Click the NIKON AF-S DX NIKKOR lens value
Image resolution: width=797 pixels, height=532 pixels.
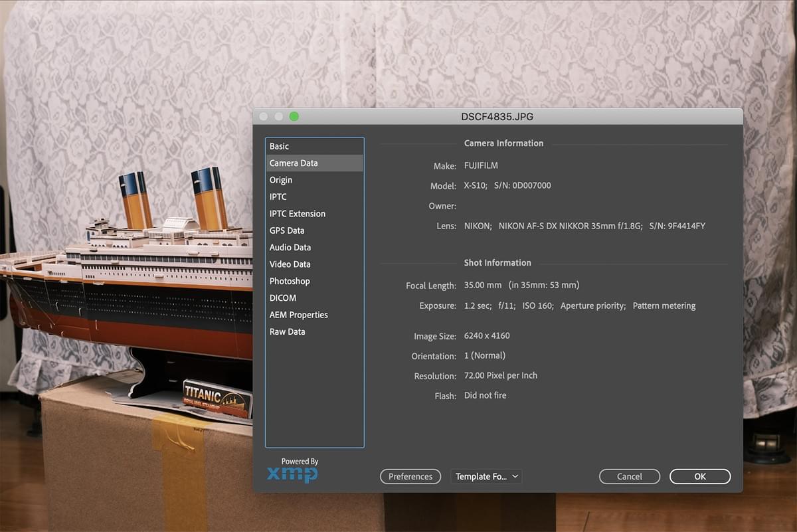point(584,226)
